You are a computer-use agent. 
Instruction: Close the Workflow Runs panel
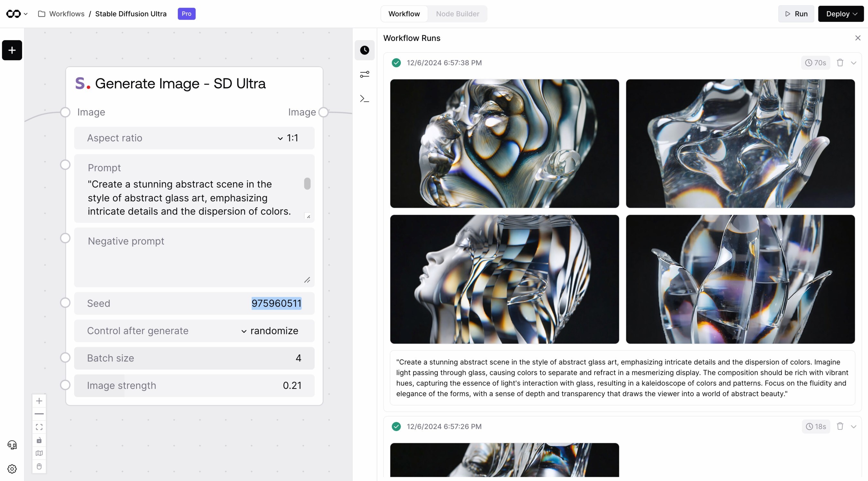click(x=858, y=38)
